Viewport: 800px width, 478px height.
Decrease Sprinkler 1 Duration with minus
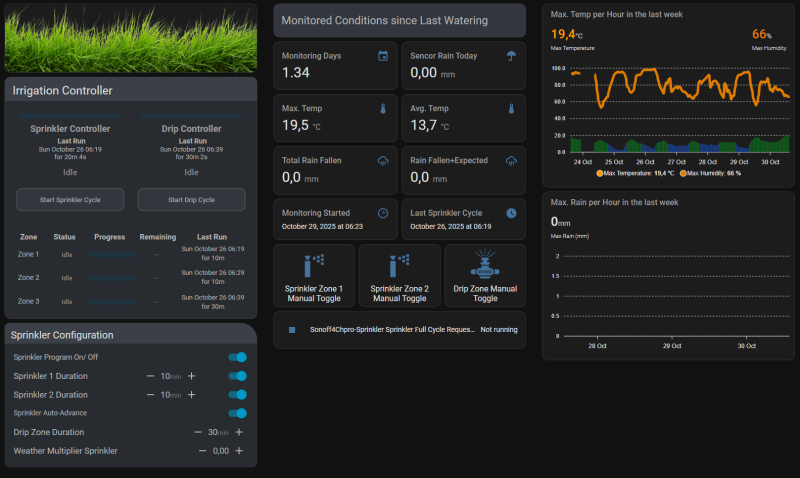point(151,376)
